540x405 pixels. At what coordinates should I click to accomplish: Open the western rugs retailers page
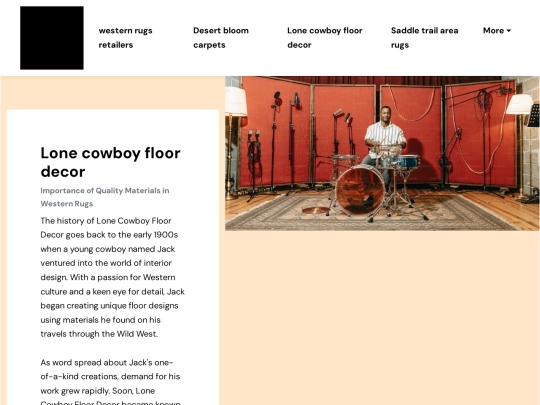point(125,38)
